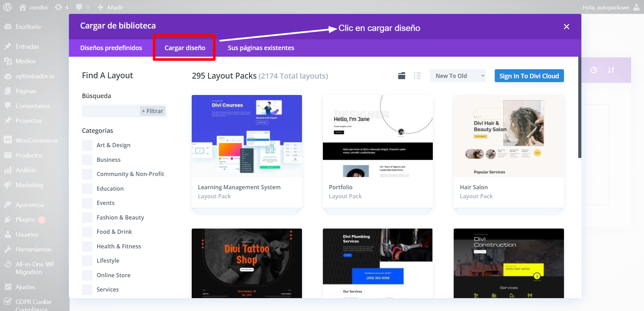
Task: Open the Divi Courses layout thumbnail
Action: click(247, 136)
